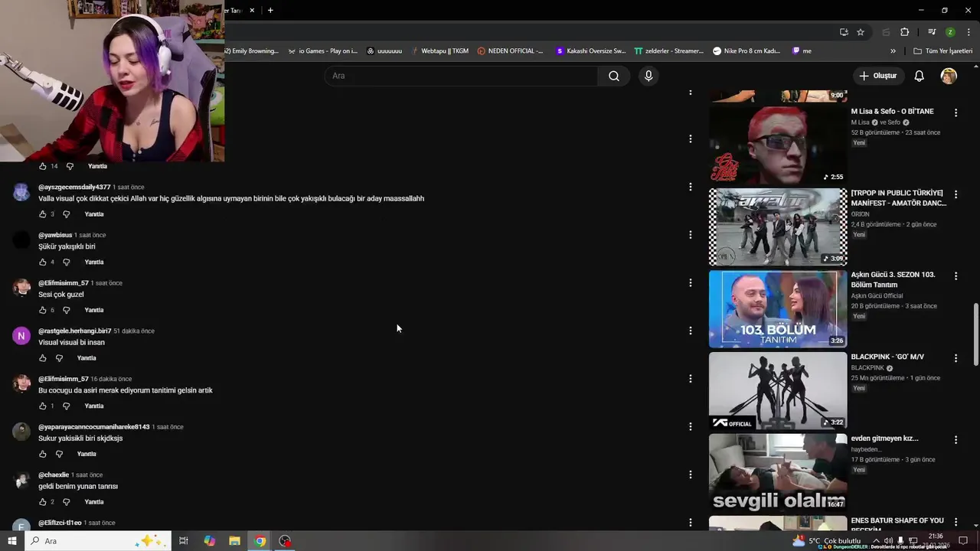The height and width of the screenshot is (551, 980).
Task: Click the Oluştur create button
Action: click(877, 76)
